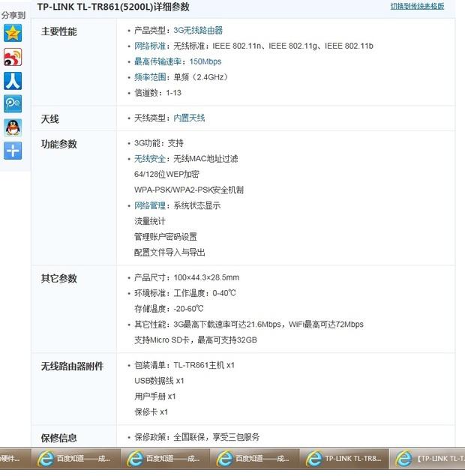Click the 150Mbps value link
This screenshot has height=476, width=465.
[205, 61]
